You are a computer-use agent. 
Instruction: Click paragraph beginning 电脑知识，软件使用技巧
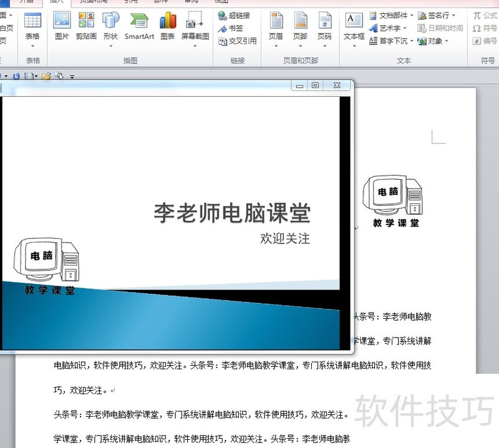[x=243, y=365]
